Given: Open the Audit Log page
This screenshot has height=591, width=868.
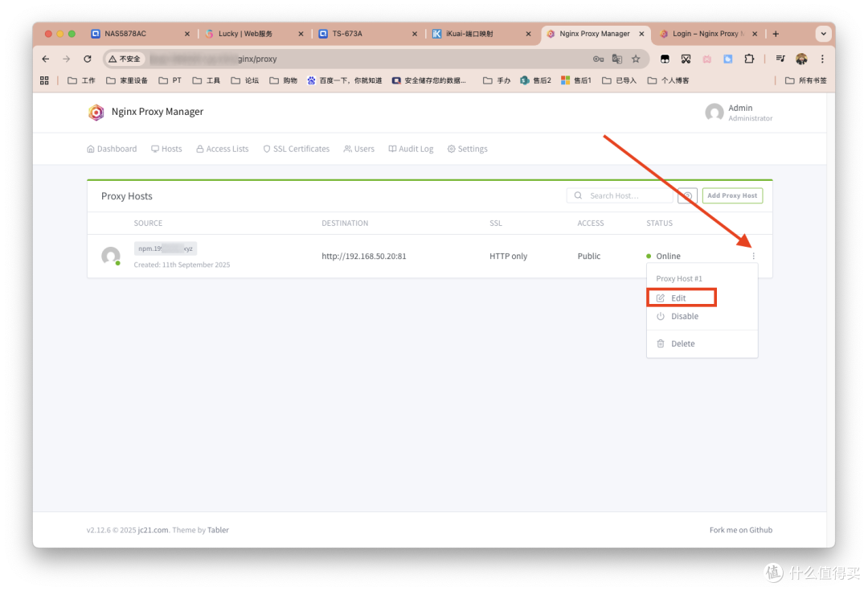Looking at the screenshot, I should click(411, 149).
